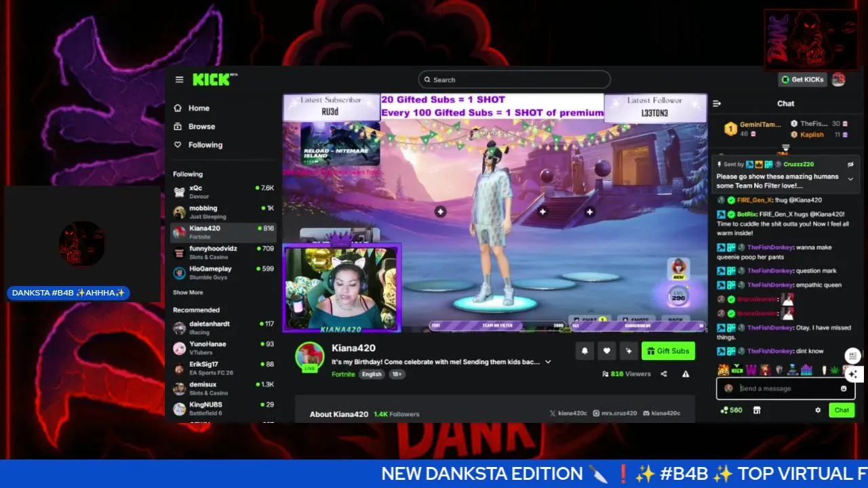The image size is (868, 488).
Task: Open the recommended ErikSig17 channel
Action: click(x=223, y=369)
